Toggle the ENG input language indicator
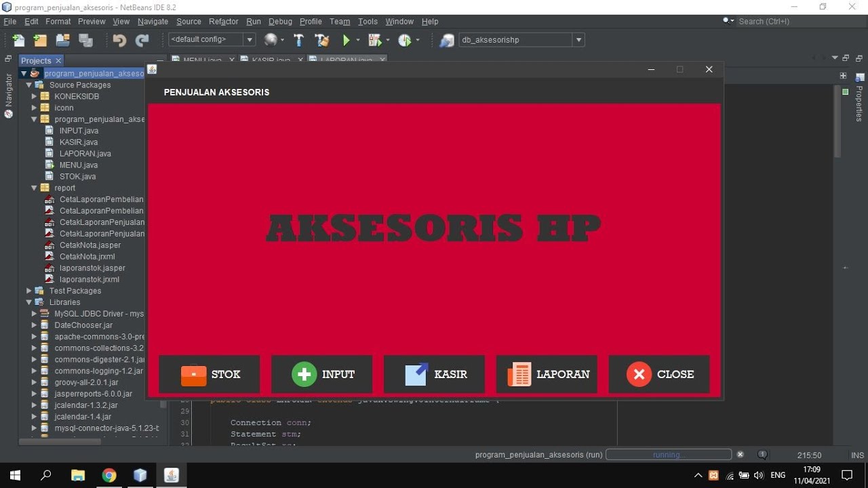The width and height of the screenshot is (868, 488). pyautogui.click(x=778, y=475)
